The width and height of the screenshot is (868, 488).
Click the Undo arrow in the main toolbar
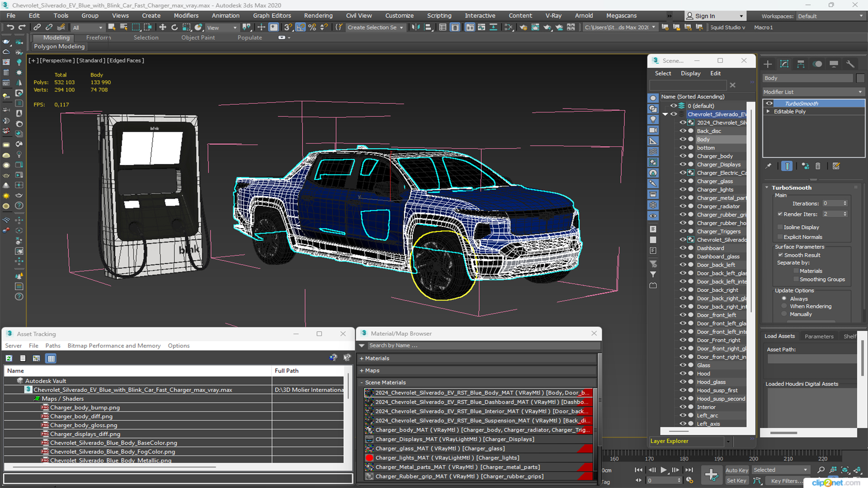10,27
